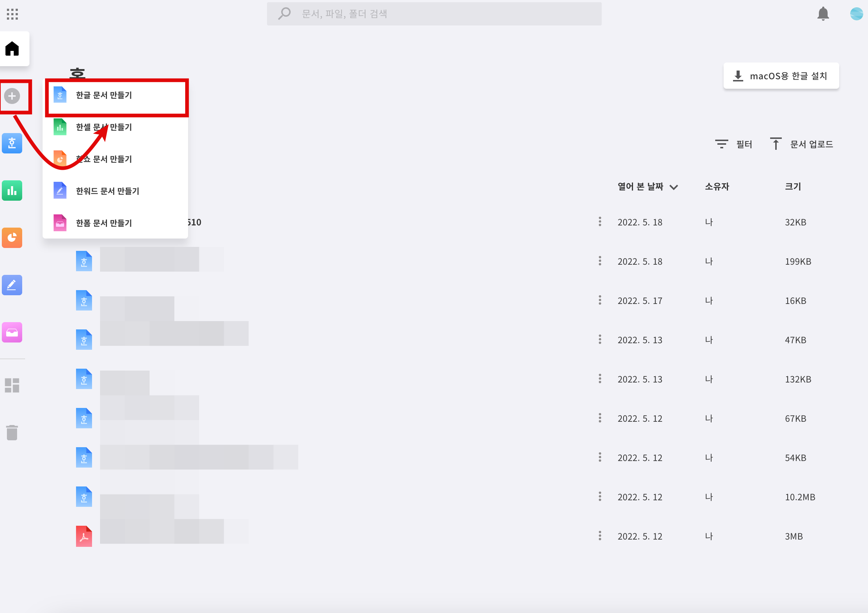868x613 pixels.
Task: Open more options for 10.2MB file
Action: coord(600,497)
